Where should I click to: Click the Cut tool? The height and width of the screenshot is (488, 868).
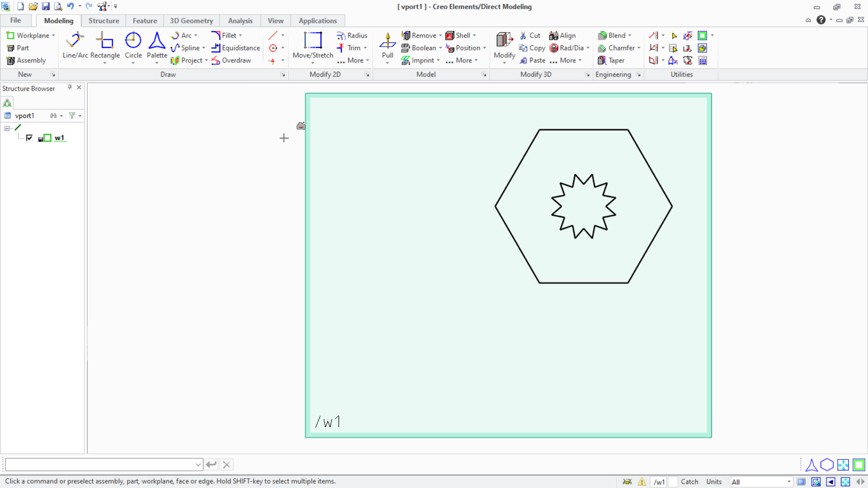tap(529, 35)
